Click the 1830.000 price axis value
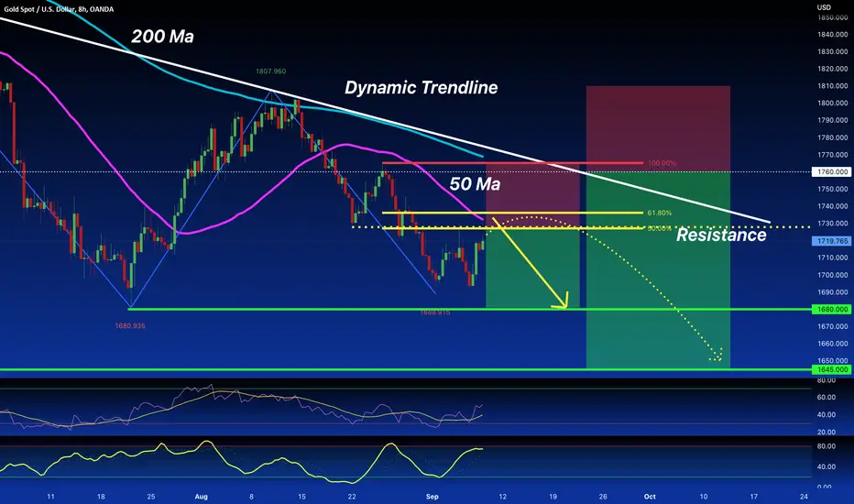Screen dimensions: 854x504 pos(833,51)
